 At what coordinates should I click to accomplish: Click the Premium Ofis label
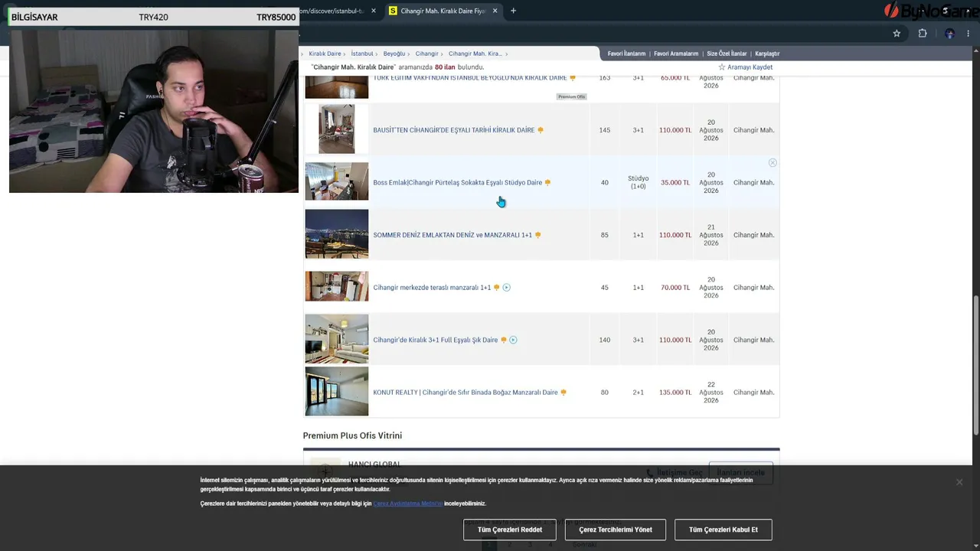coord(571,96)
